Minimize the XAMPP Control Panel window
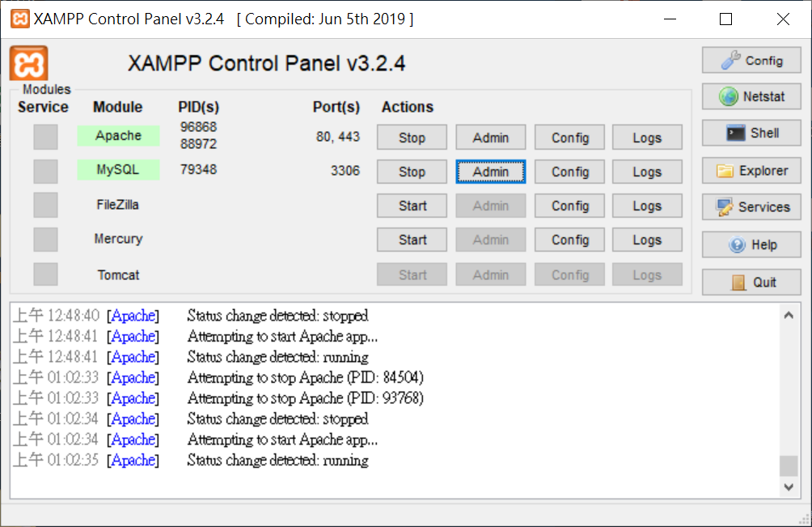 pos(670,19)
